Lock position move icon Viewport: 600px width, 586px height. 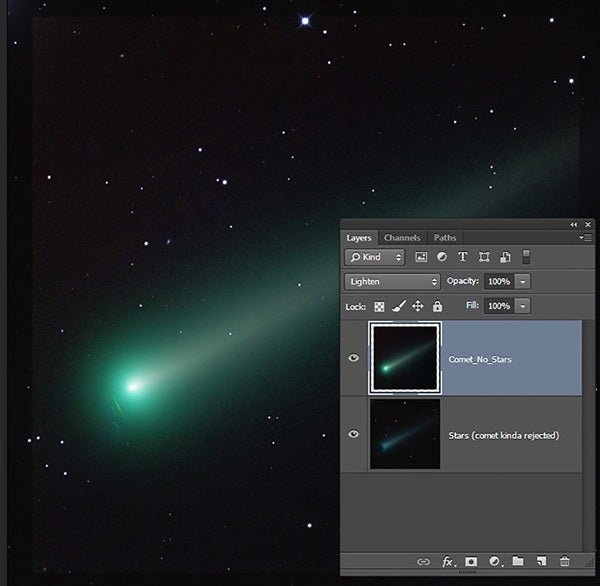pyautogui.click(x=417, y=306)
